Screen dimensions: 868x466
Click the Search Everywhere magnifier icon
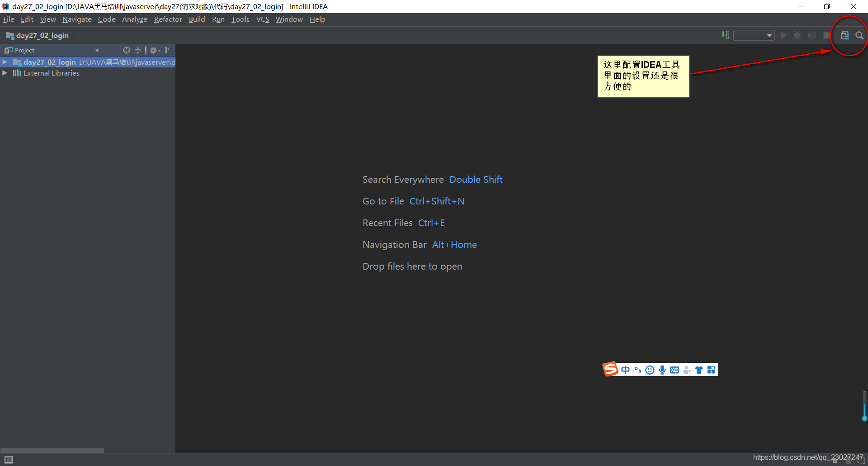859,35
